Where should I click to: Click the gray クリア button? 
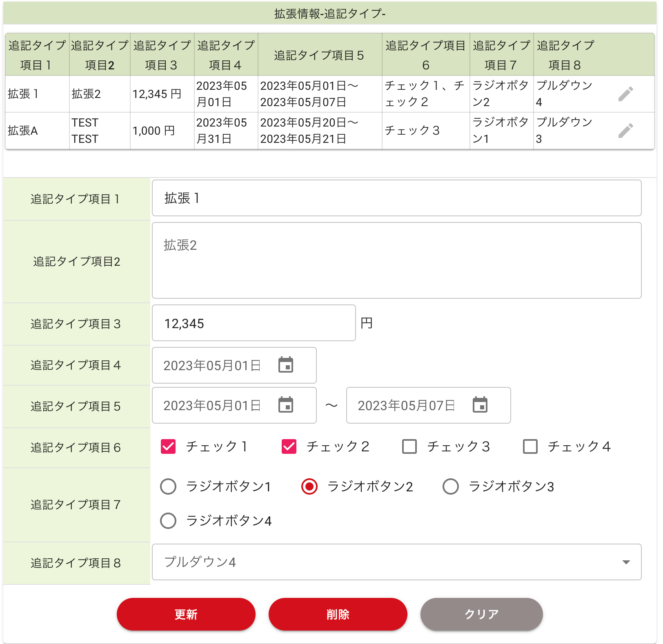point(481,614)
